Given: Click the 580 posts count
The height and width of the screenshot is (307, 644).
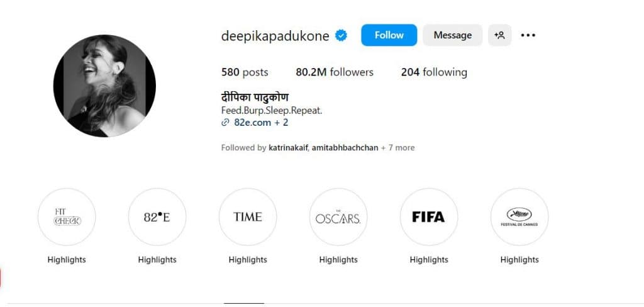Looking at the screenshot, I should coord(245,72).
